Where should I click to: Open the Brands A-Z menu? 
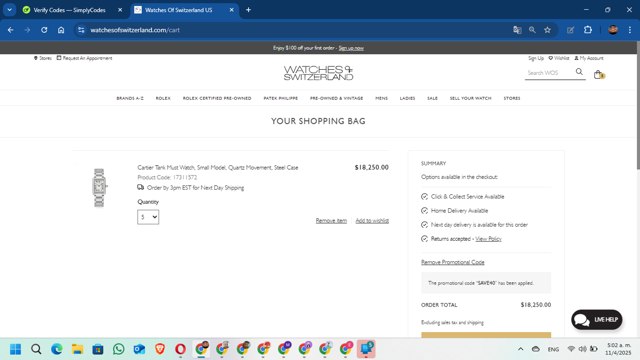[x=130, y=98]
